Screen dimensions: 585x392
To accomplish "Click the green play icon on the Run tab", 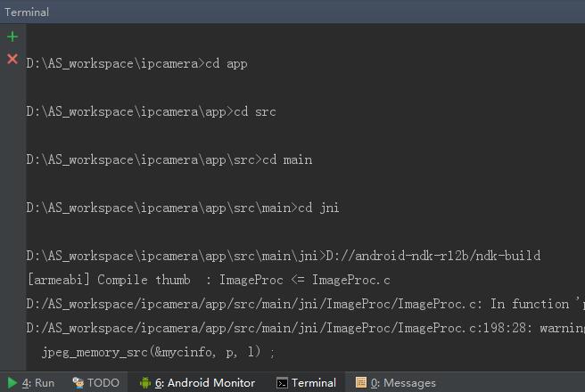I will click(12, 383).
